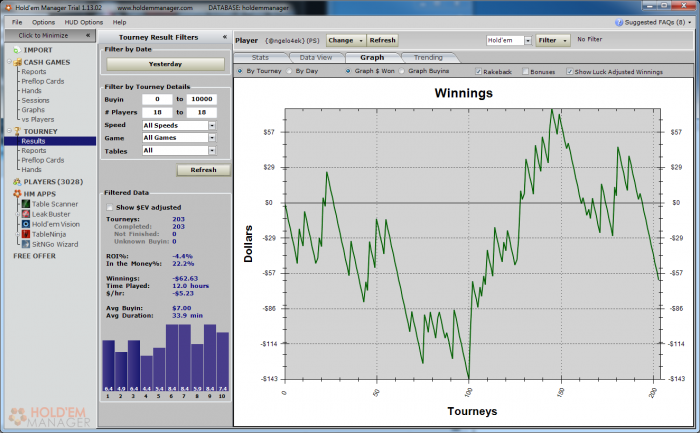Click the CASH GAMES chips icon

[17, 62]
